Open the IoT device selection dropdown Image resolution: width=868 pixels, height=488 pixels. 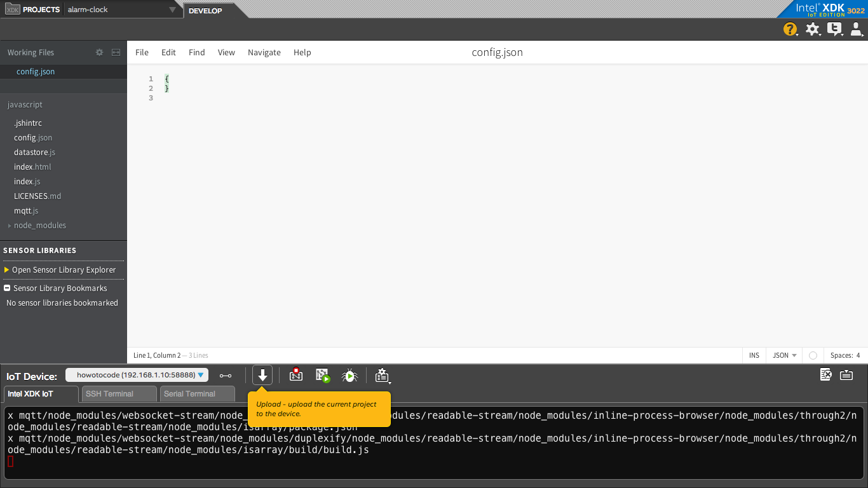137,376
